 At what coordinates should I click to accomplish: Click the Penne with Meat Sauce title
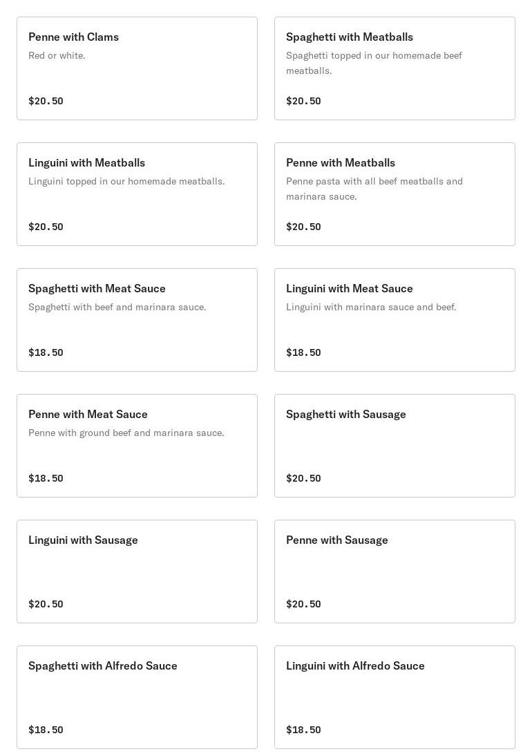(x=88, y=415)
